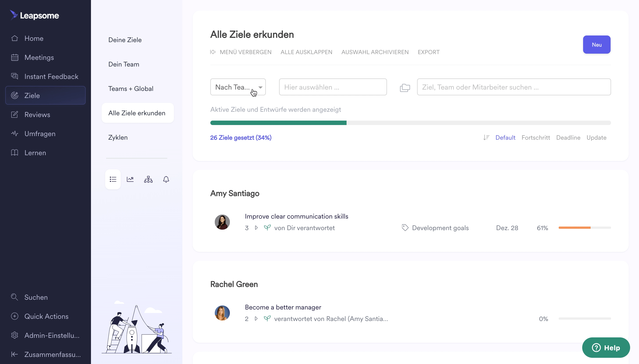Expand sub-goals of Become a better manager
The width and height of the screenshot is (639, 364).
[x=256, y=319]
